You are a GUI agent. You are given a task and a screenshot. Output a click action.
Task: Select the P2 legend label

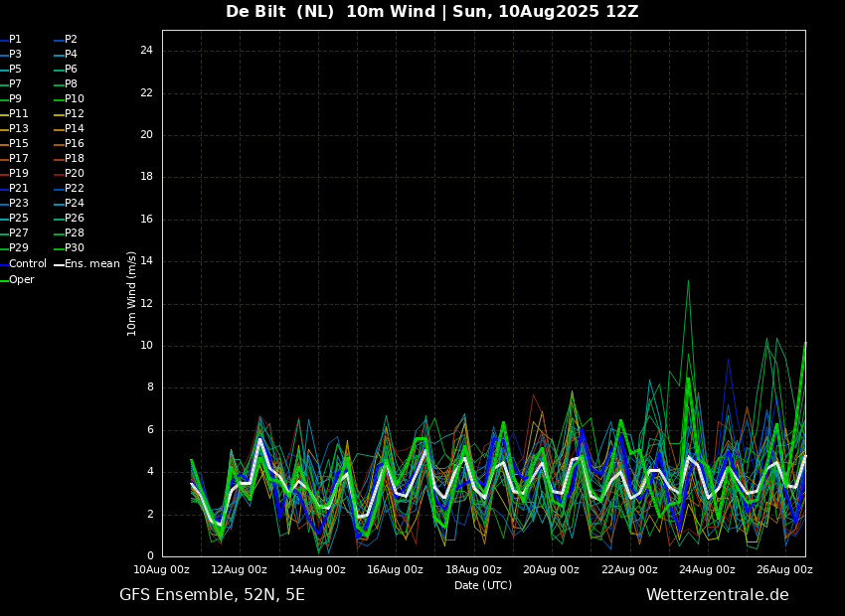(x=66, y=40)
